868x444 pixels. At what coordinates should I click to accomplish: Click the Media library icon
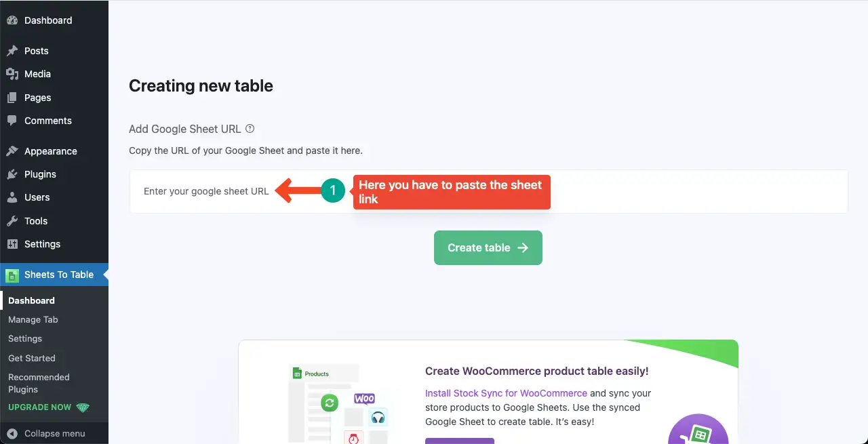12,74
